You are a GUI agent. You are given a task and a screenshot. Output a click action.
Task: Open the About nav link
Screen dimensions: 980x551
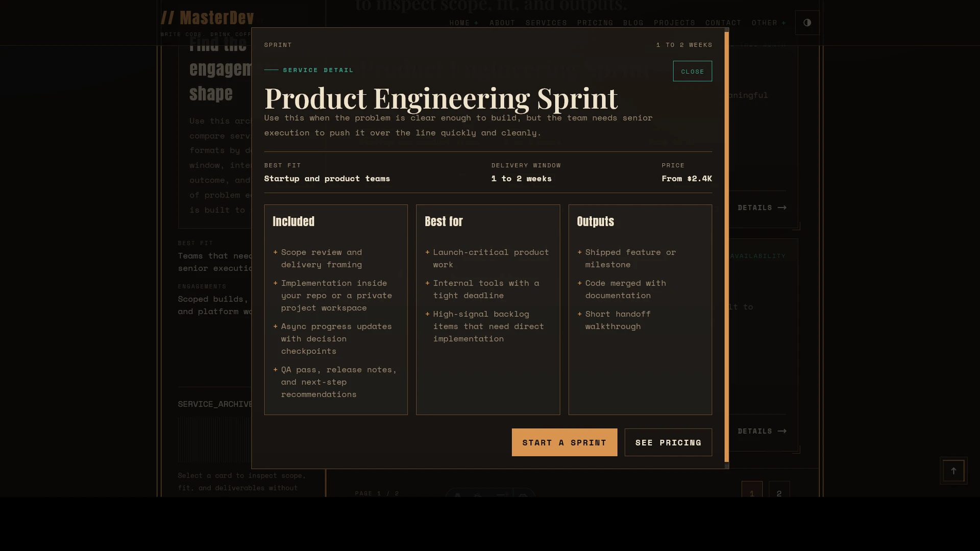coord(502,23)
